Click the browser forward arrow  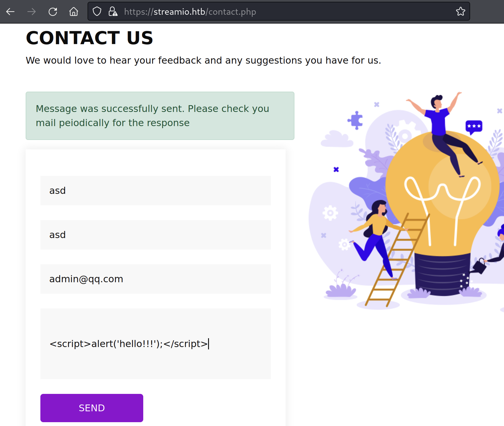pyautogui.click(x=32, y=12)
